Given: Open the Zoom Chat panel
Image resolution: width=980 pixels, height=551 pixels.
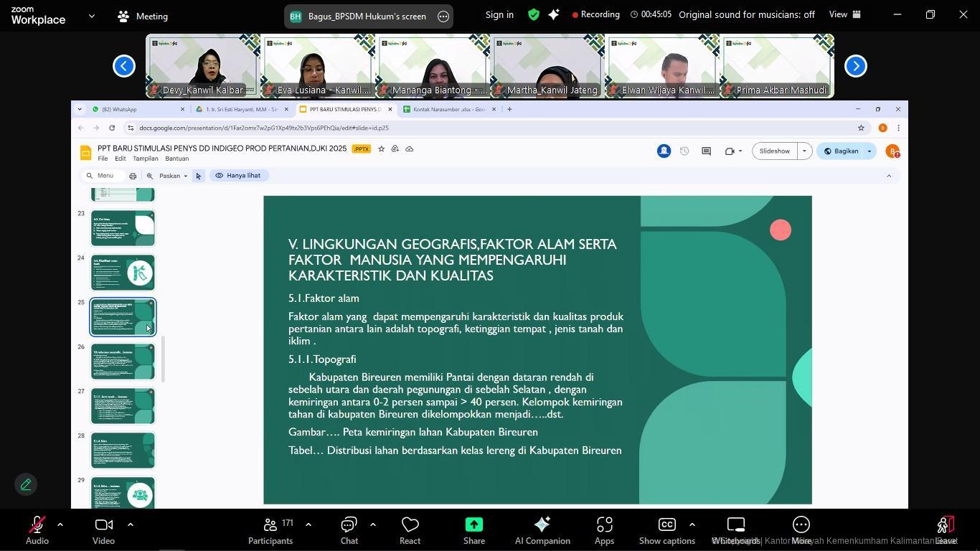Looking at the screenshot, I should tap(349, 531).
